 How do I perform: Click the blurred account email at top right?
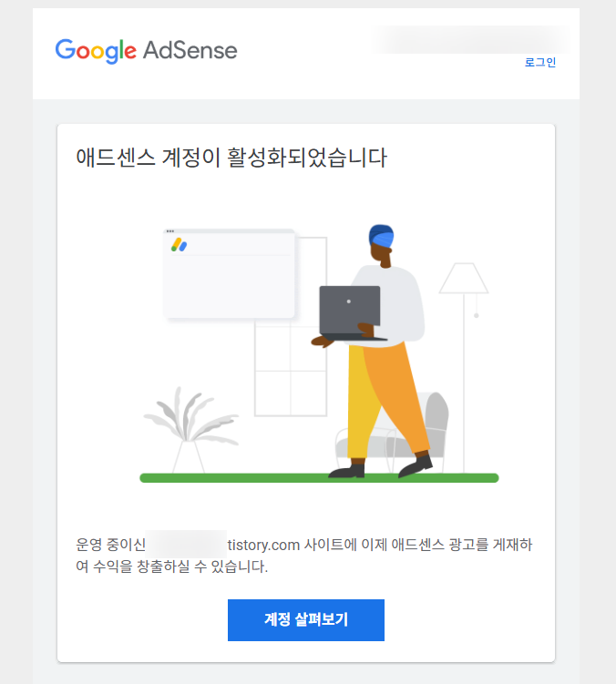470,40
